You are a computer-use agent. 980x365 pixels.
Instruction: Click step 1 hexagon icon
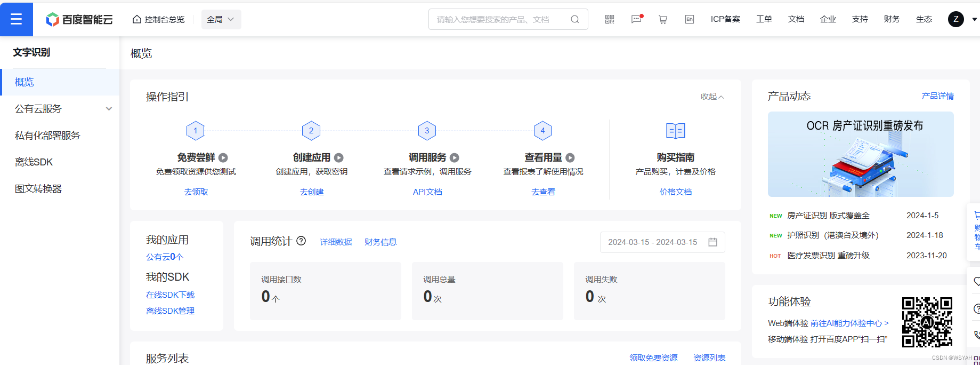point(196,131)
